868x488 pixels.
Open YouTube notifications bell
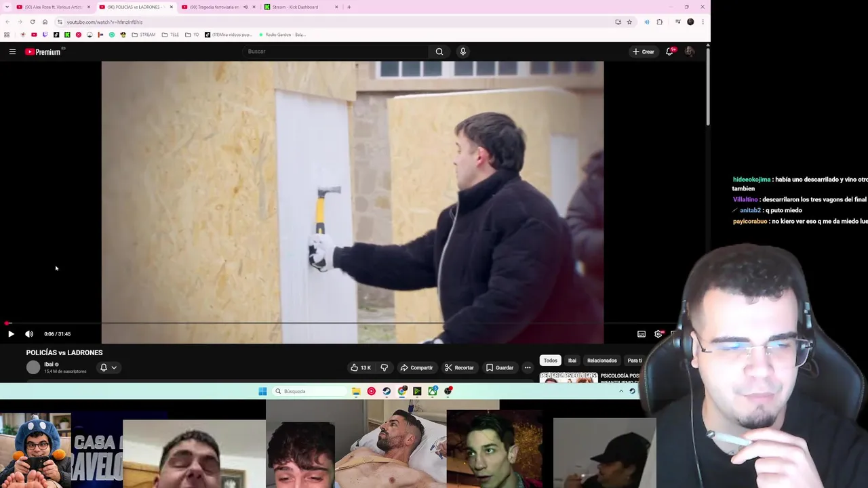pos(669,52)
